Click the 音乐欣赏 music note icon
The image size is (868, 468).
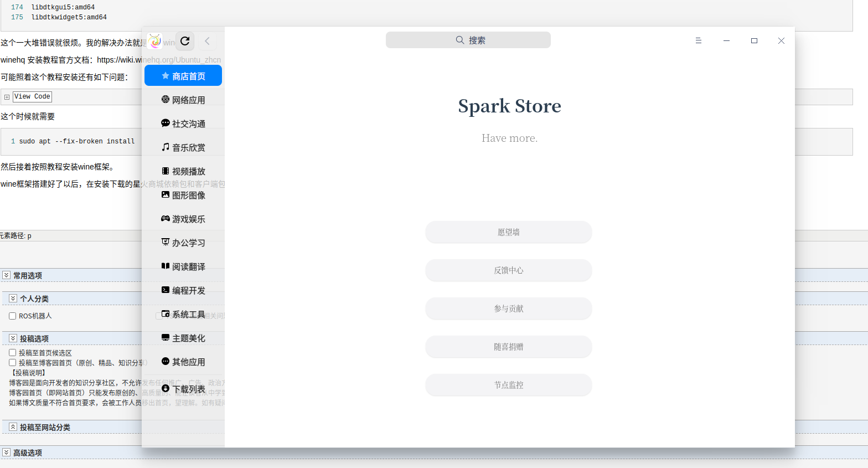point(165,147)
